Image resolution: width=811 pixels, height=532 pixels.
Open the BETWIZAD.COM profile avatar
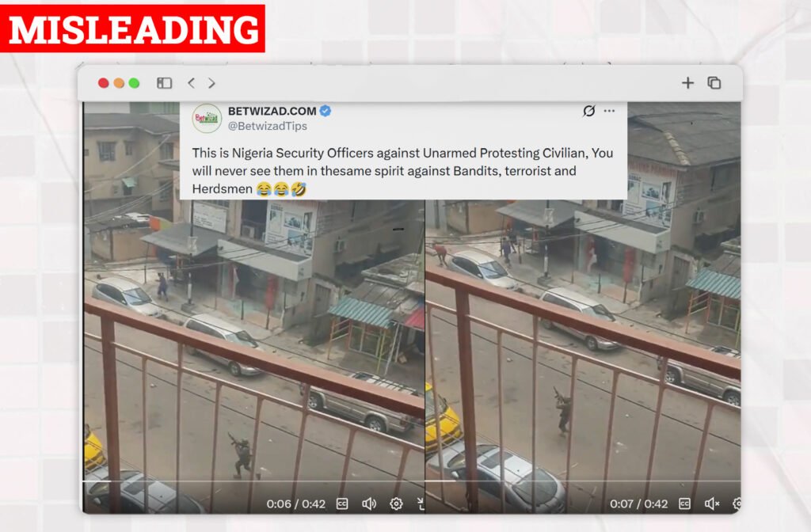pos(207,119)
